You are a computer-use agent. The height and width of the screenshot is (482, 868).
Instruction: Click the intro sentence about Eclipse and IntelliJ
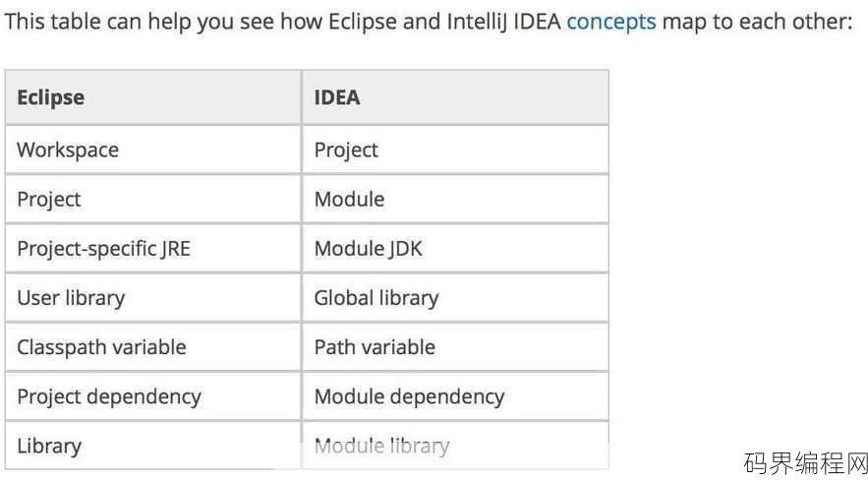[429, 23]
